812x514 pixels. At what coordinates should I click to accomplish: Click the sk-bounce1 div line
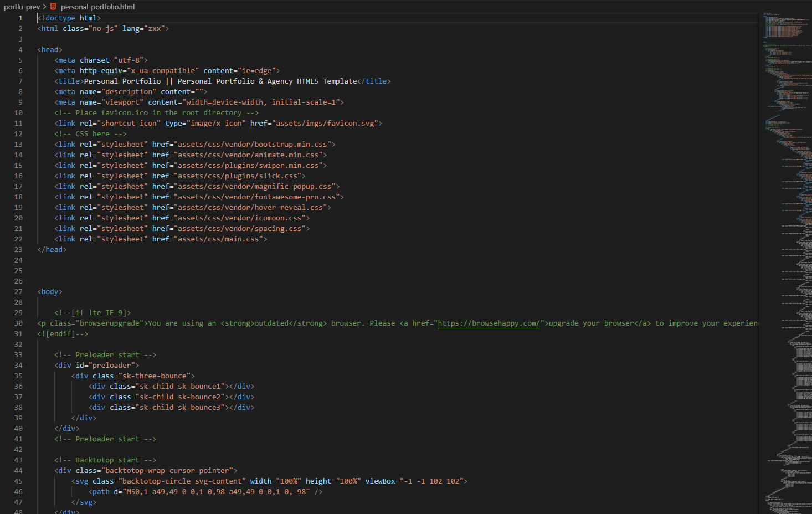point(172,387)
